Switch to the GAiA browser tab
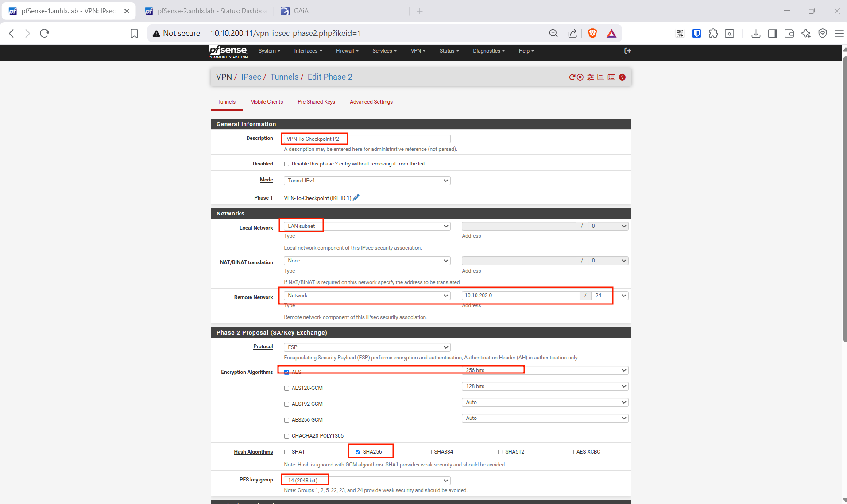The image size is (847, 504). (x=301, y=11)
